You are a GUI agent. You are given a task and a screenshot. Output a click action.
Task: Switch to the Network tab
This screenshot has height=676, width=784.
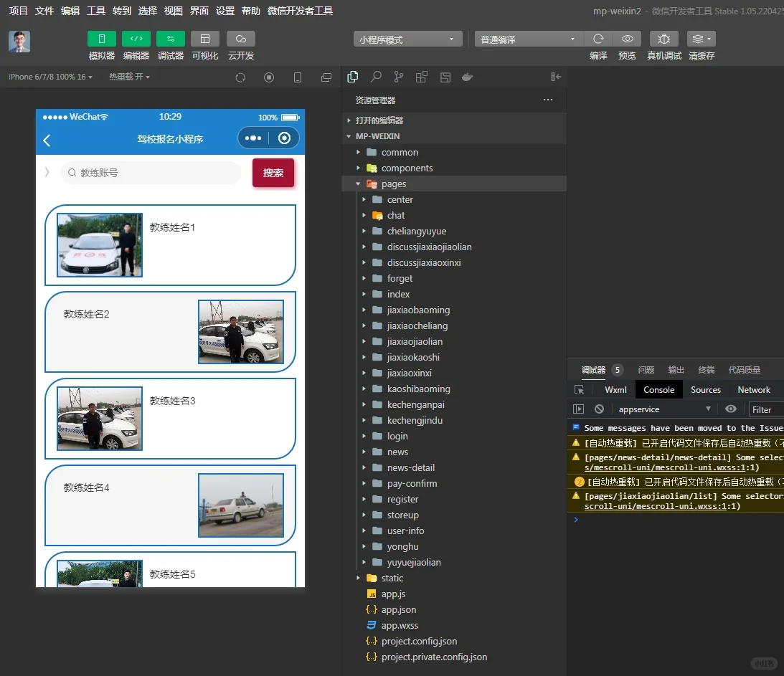click(x=754, y=390)
